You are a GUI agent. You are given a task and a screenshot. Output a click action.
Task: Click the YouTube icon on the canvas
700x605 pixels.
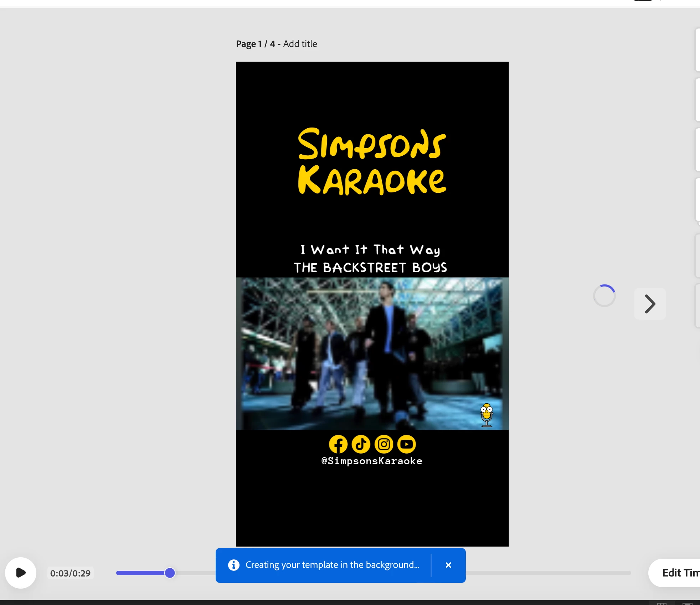click(407, 444)
